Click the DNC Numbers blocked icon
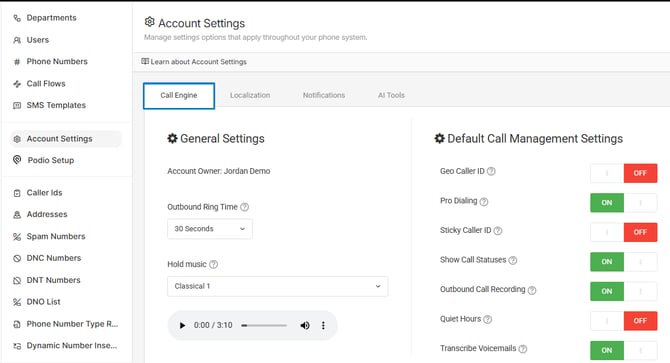This screenshot has width=670, height=363. pos(17,258)
